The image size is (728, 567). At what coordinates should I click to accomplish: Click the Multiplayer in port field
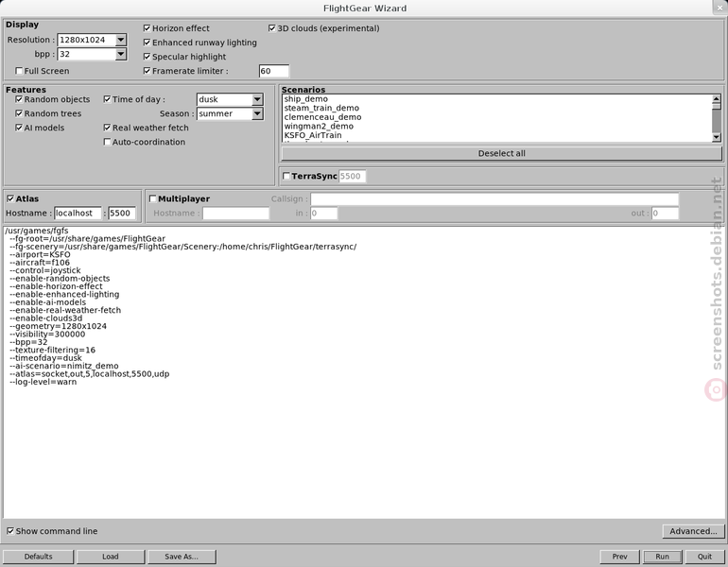coord(324,214)
